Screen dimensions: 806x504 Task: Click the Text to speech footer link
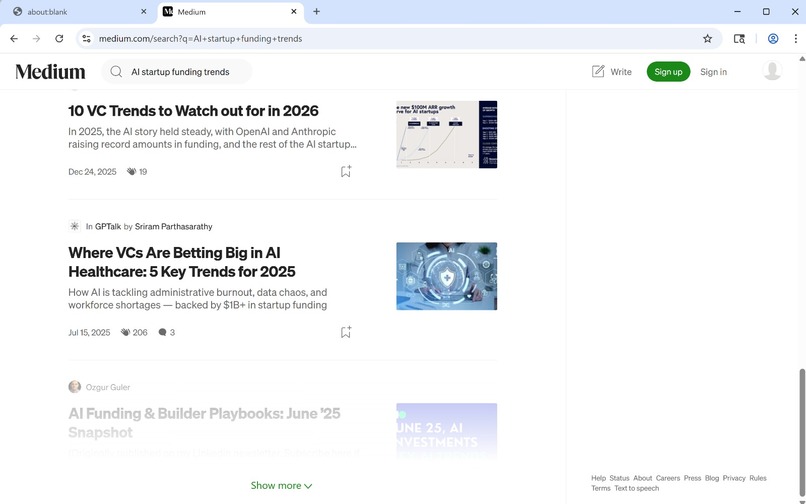point(636,489)
